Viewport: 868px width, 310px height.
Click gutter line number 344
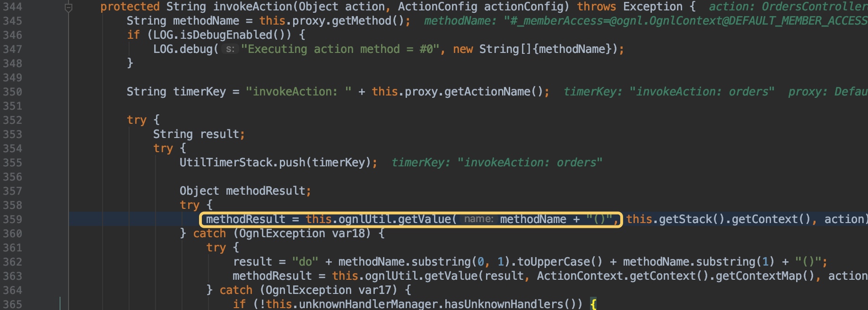point(13,7)
